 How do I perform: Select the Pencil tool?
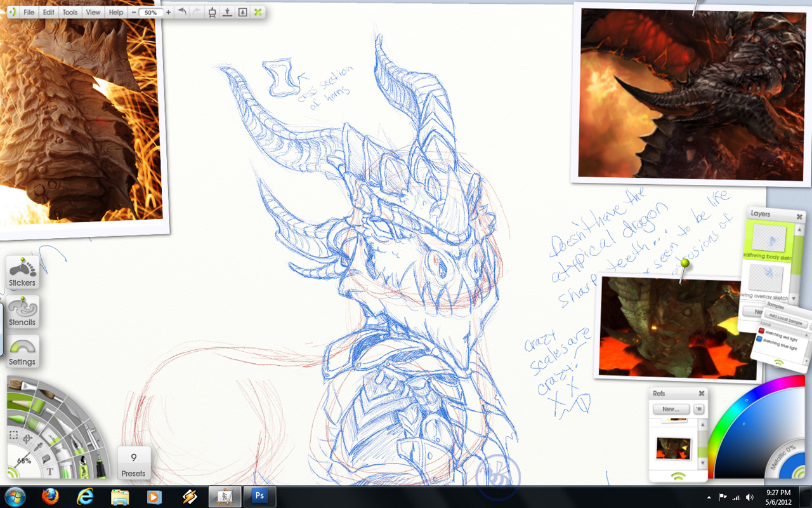[19, 403]
